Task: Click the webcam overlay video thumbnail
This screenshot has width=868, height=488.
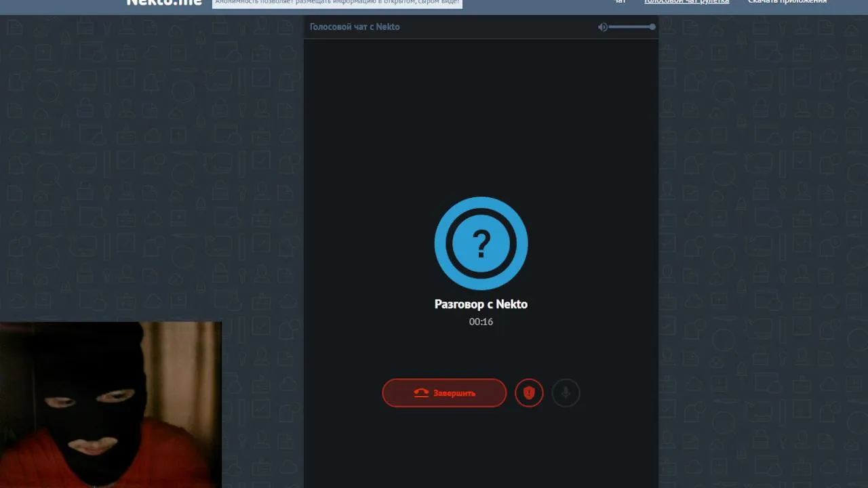Action: point(111,405)
